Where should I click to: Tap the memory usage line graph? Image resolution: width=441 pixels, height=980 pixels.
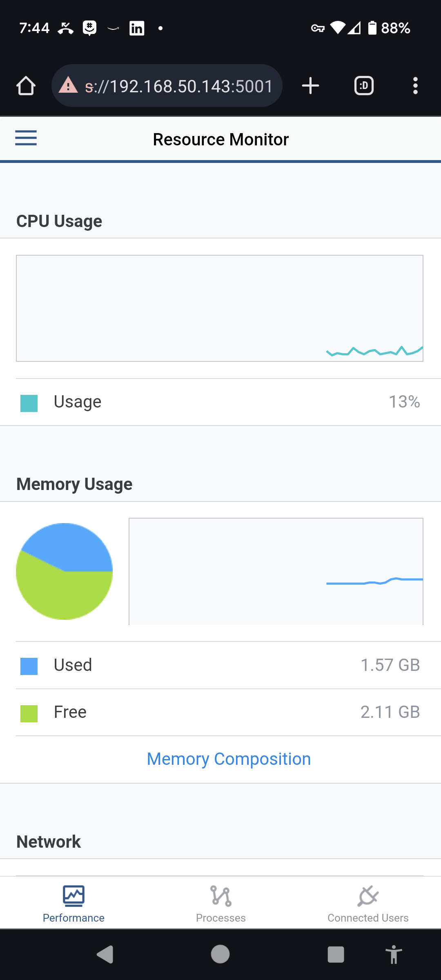pos(276,571)
